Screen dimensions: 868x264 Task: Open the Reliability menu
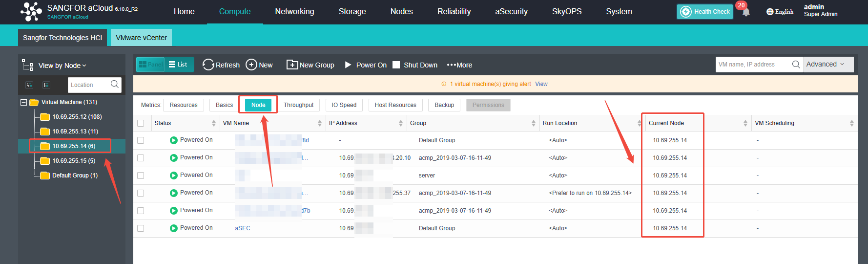click(454, 12)
